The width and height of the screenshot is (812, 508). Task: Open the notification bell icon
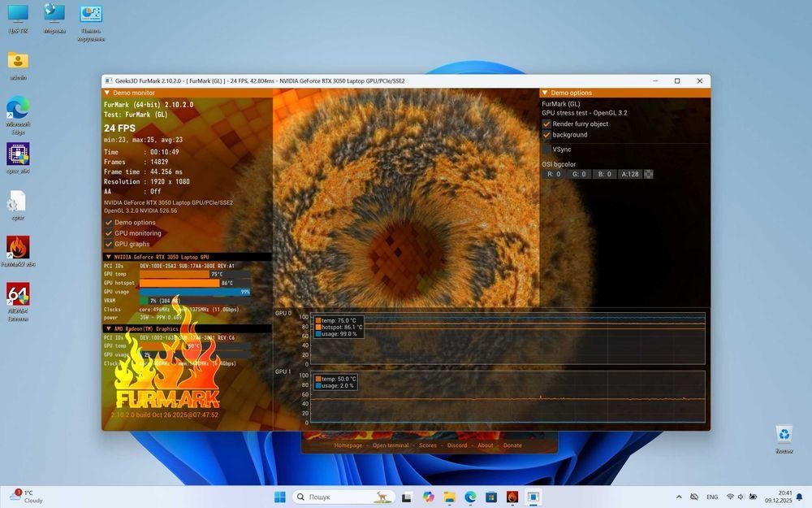click(799, 497)
